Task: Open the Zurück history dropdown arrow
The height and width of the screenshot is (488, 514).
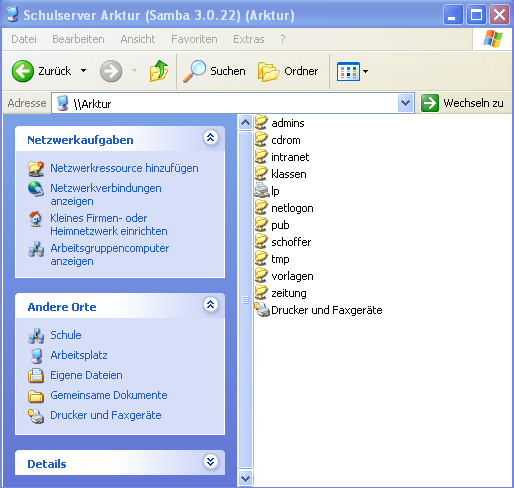Action: (x=84, y=71)
